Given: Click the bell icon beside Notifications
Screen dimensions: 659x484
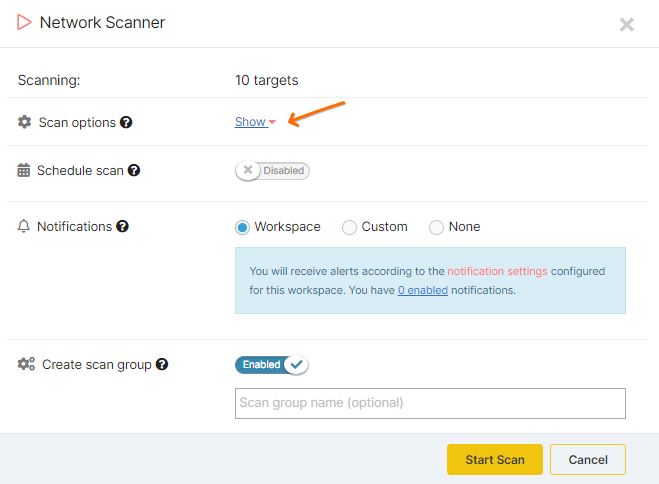Looking at the screenshot, I should [x=24, y=226].
